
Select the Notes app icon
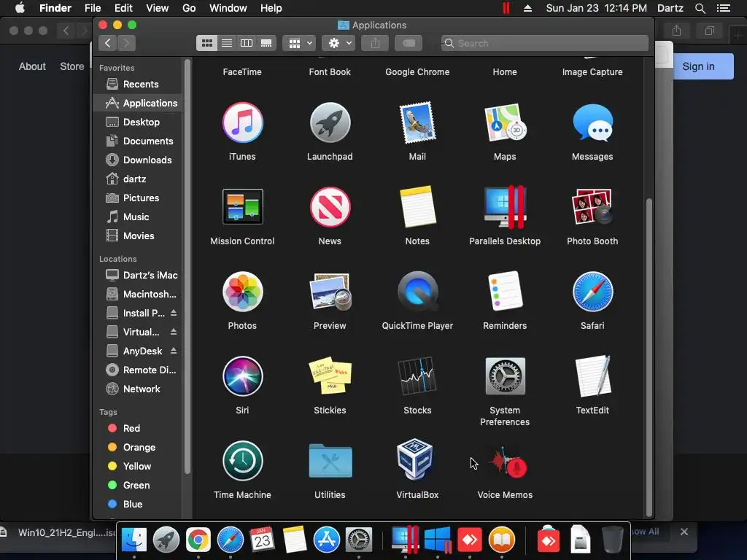[x=417, y=207]
